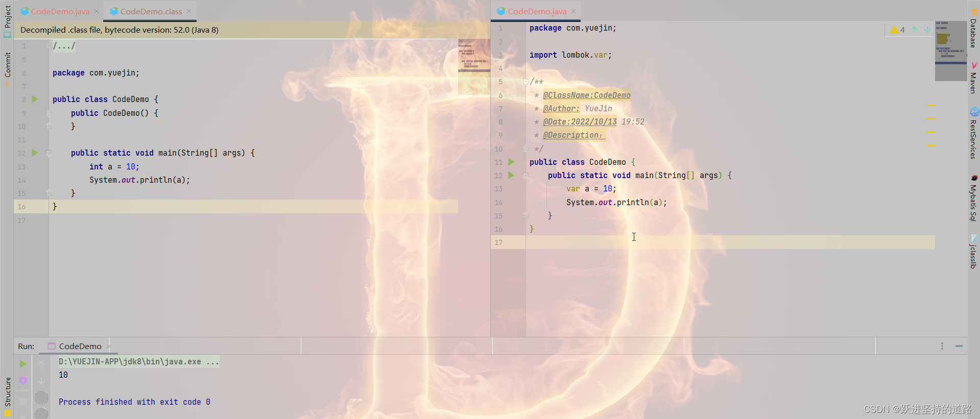Open the Database tool window
The image size is (980, 419).
click(973, 28)
